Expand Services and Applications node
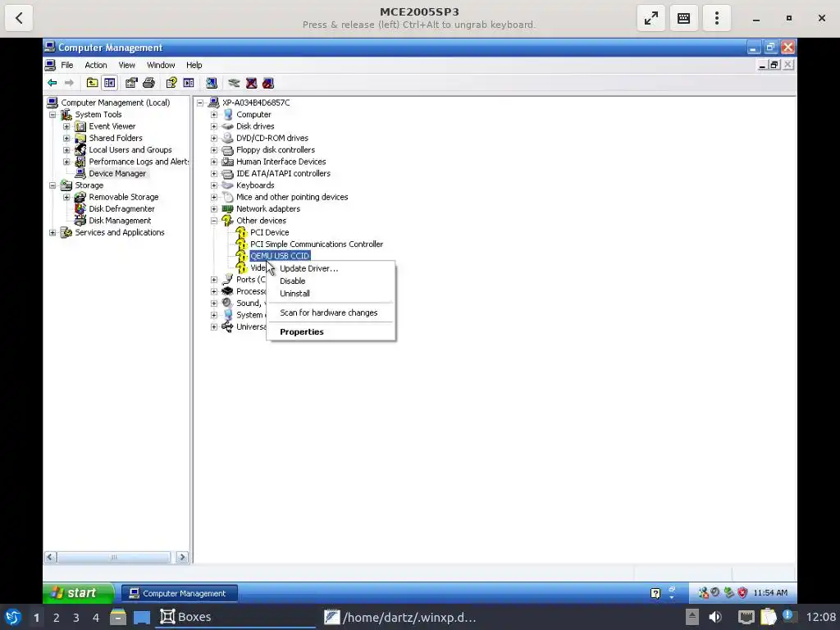Screen dimensions: 840x630 pos(52,232)
